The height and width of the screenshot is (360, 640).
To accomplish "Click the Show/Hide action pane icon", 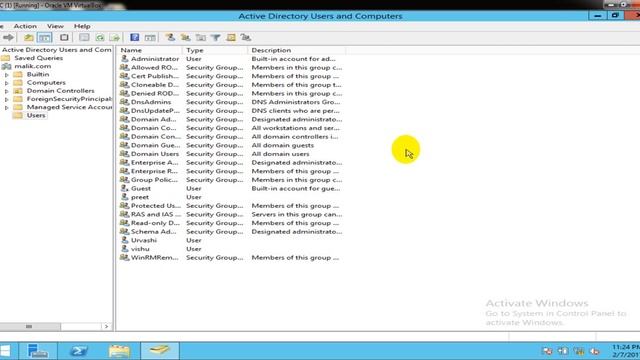I will tap(150, 38).
